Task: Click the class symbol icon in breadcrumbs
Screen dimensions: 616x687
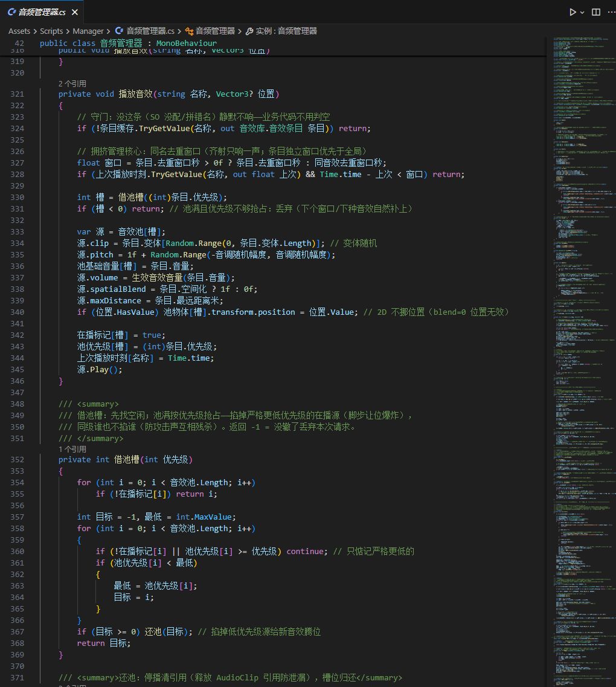Action: tap(189, 31)
